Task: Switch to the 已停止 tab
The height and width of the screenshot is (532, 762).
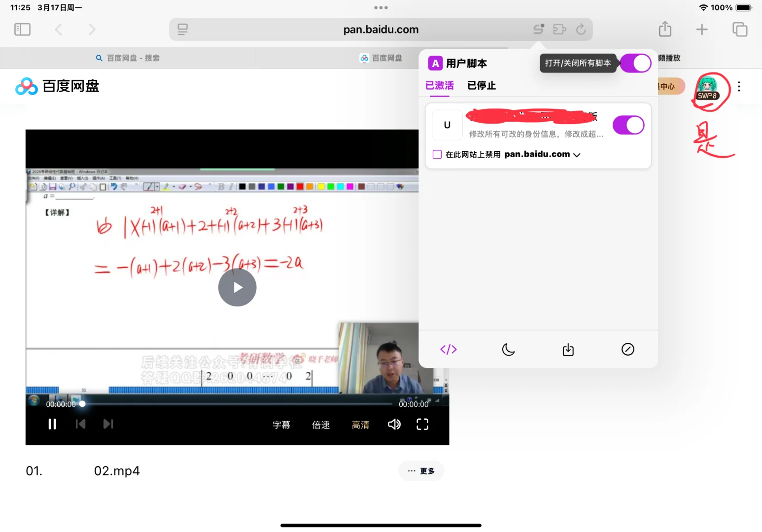Action: coord(481,85)
